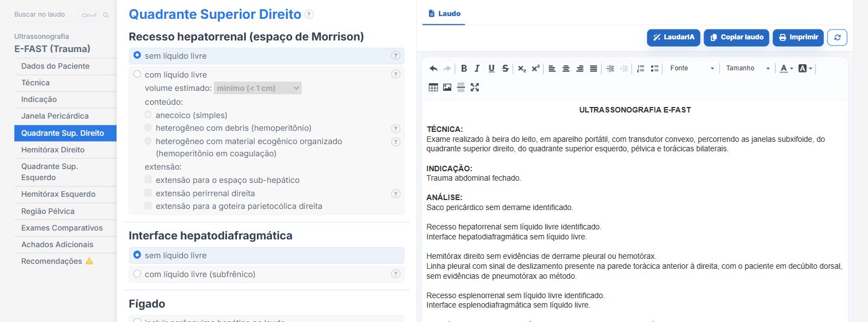Select 'com líquido livre (subfrênico)' option
868x322 pixels.
point(137,274)
